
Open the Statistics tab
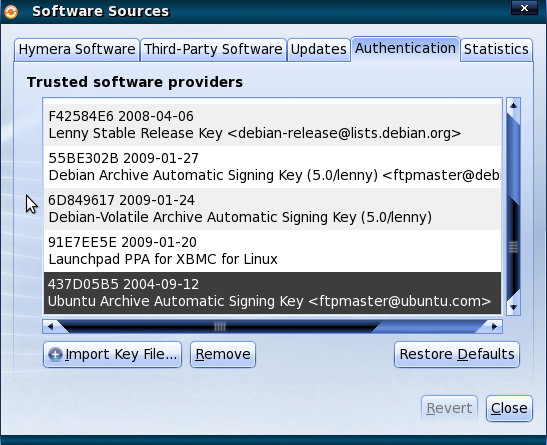[496, 50]
